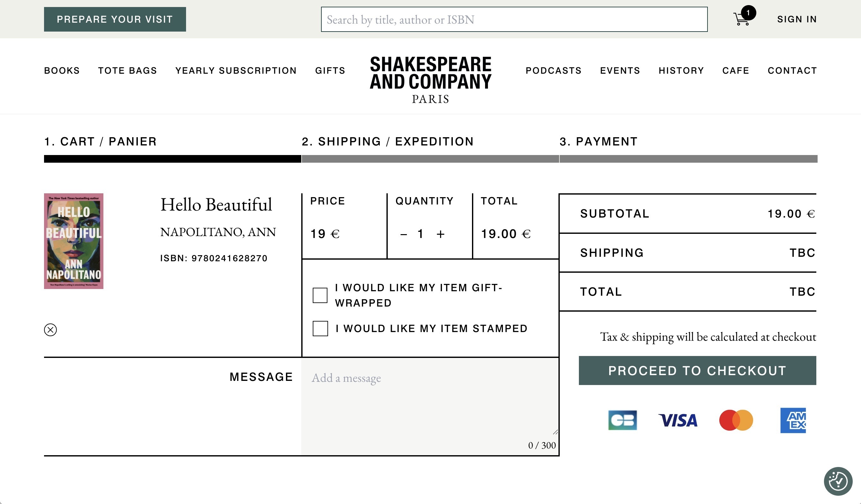Click the Visa card logo
Screen dimensions: 861x504
[x=678, y=420]
